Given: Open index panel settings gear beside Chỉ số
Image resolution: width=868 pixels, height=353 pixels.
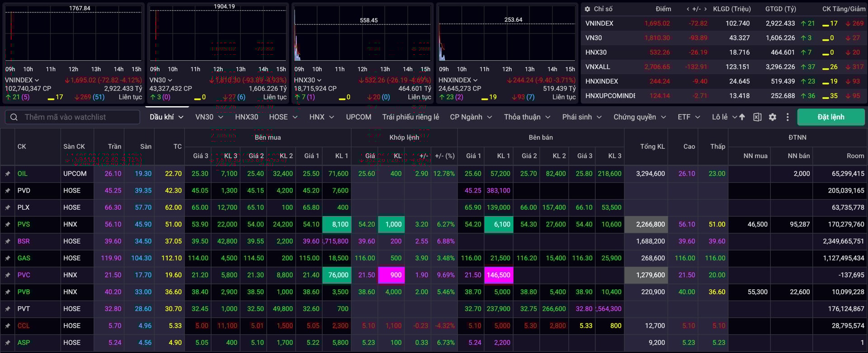Looking at the screenshot, I should [x=587, y=9].
